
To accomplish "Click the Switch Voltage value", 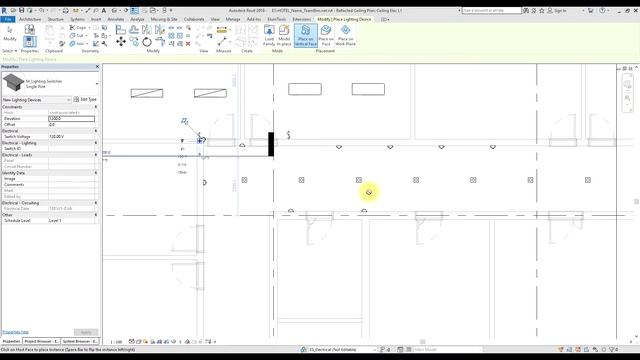I will (x=71, y=136).
